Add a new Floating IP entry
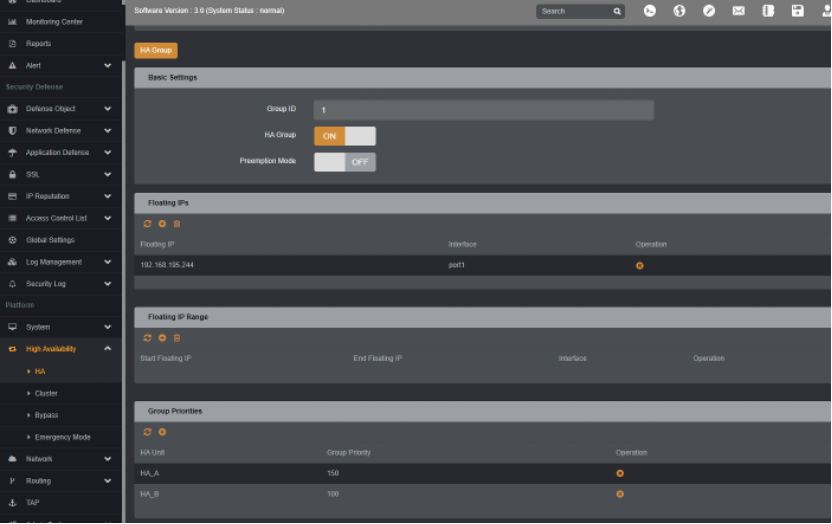This screenshot has height=524, width=832. (x=162, y=224)
